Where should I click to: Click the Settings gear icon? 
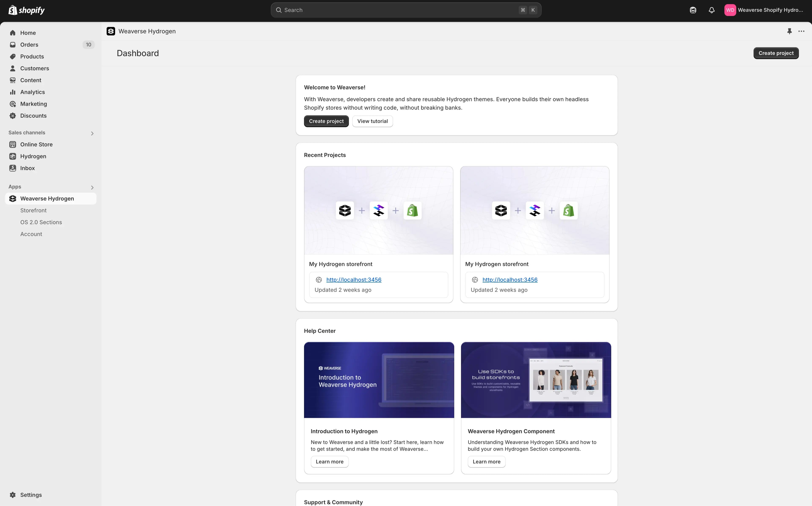[13, 495]
